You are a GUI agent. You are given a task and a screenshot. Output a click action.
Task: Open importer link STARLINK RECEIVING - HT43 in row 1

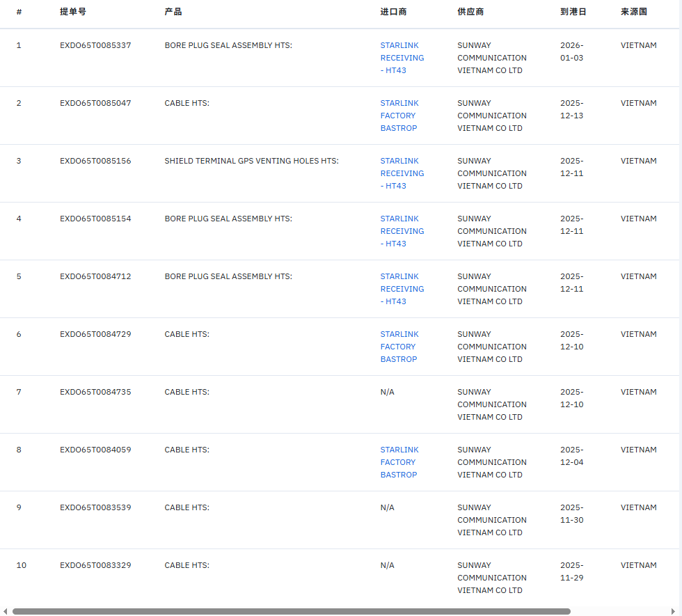point(402,58)
